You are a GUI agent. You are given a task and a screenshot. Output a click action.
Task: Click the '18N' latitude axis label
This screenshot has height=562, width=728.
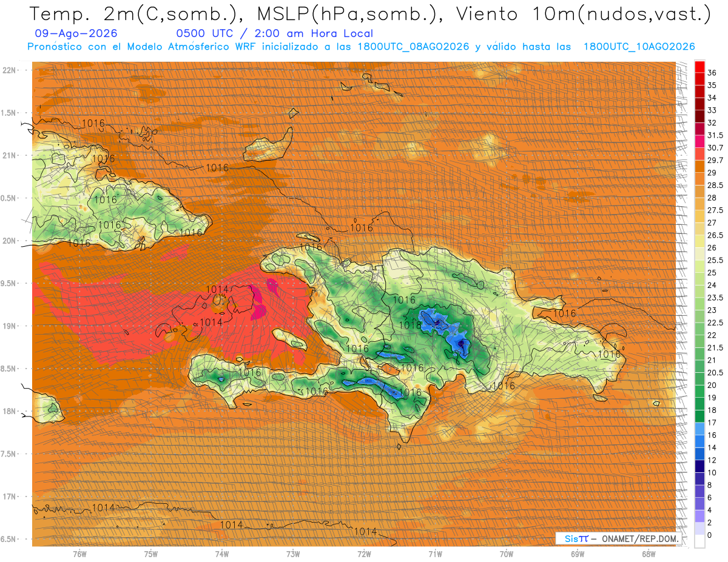click(10, 411)
